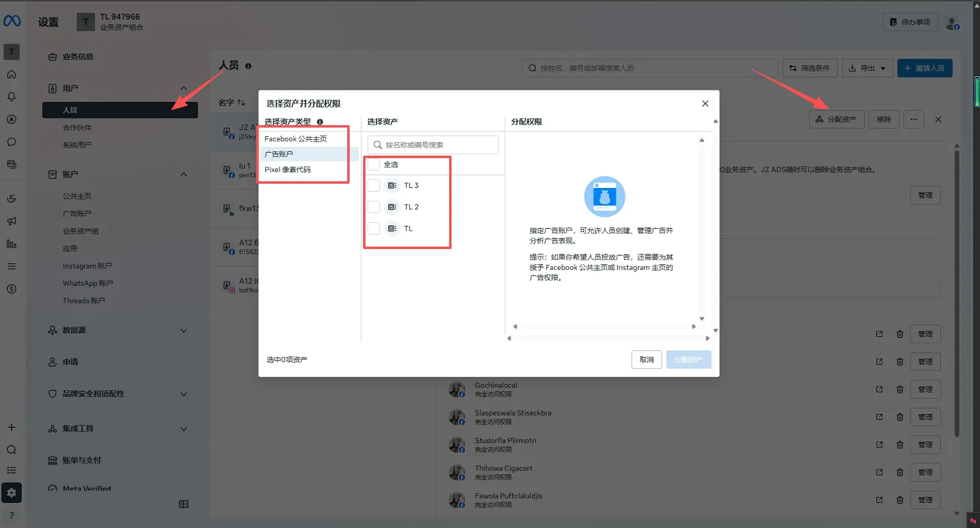Delete Gochinalocal using the trash icon
This screenshot has width=980, height=528.
point(899,389)
